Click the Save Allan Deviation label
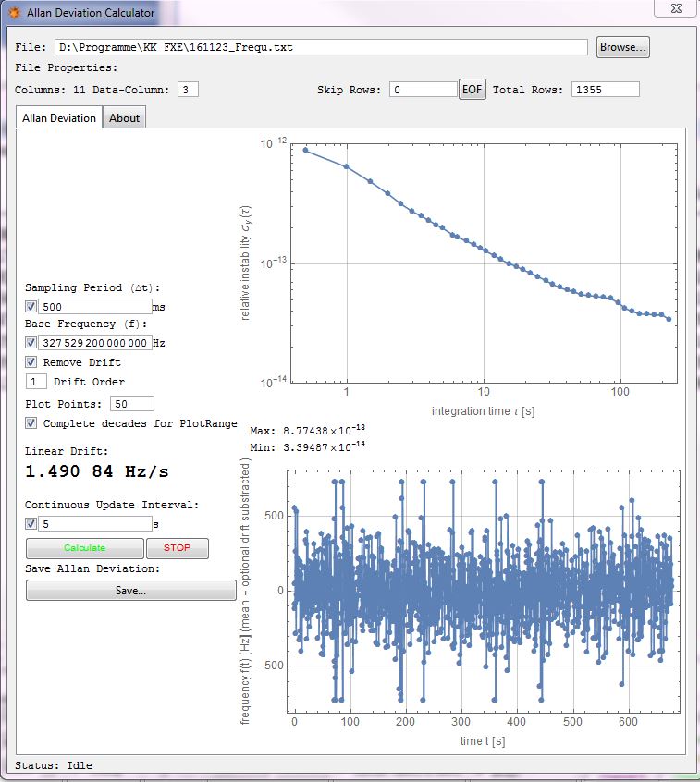This screenshot has width=700, height=782. click(x=92, y=569)
